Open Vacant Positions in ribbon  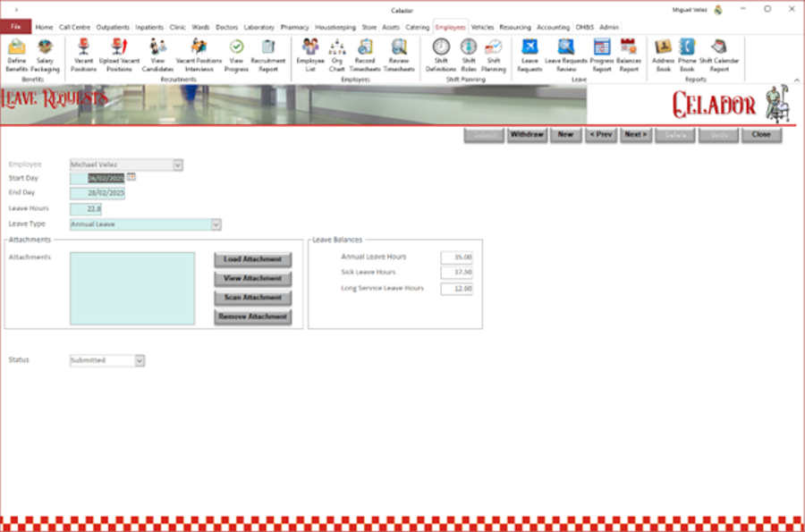point(84,54)
